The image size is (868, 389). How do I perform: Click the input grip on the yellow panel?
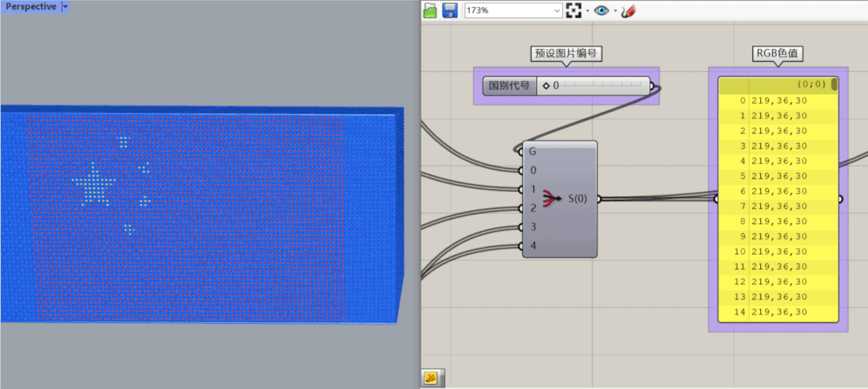pyautogui.click(x=716, y=199)
